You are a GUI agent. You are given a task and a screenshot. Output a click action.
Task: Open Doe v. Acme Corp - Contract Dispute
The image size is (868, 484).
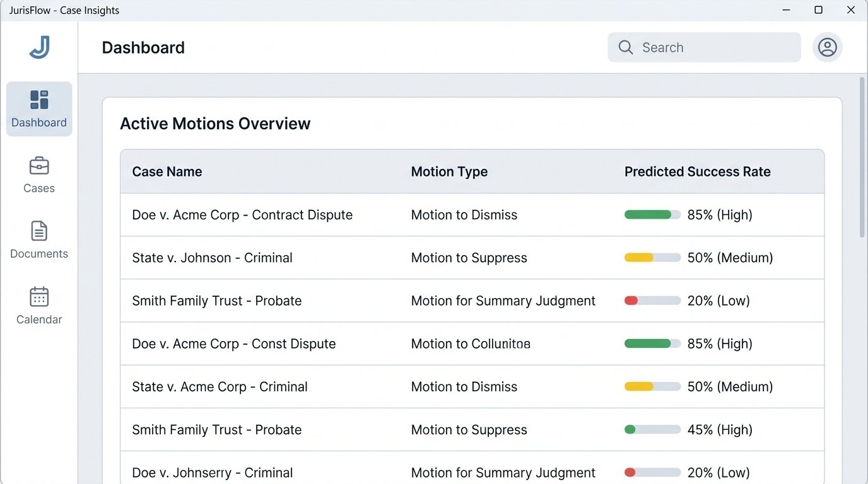pyautogui.click(x=242, y=215)
